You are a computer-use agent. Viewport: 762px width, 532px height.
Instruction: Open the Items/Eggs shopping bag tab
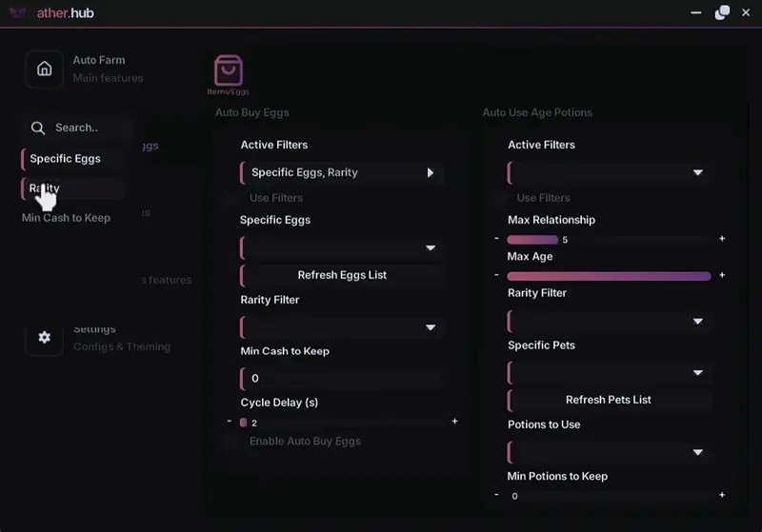pyautogui.click(x=229, y=75)
